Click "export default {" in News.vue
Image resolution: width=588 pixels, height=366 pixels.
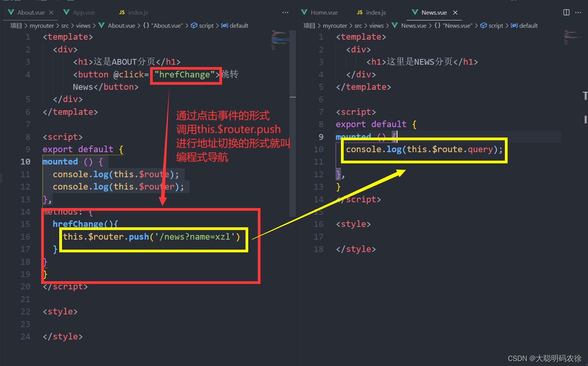pyautogui.click(x=376, y=124)
